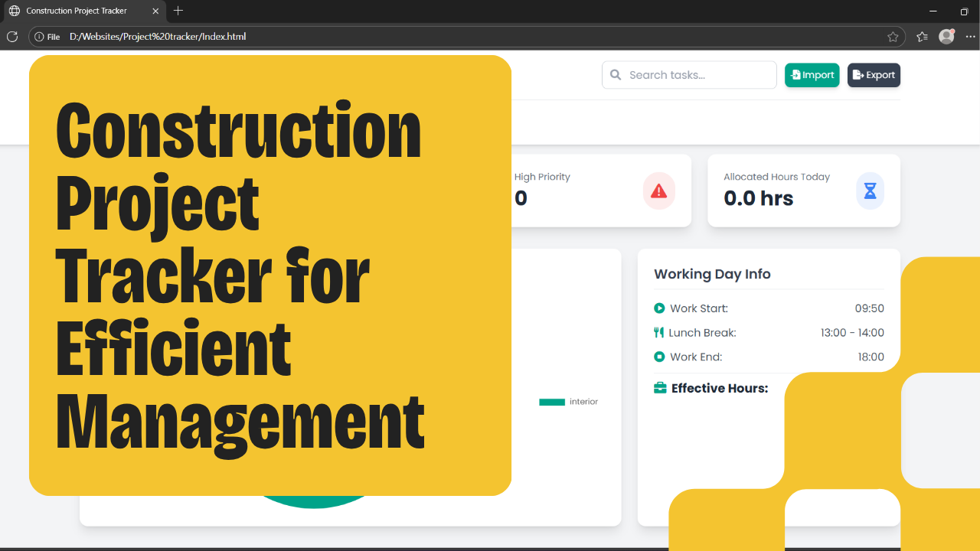Screen dimensions: 980x551
Task: Click the Export button
Action: pos(874,75)
